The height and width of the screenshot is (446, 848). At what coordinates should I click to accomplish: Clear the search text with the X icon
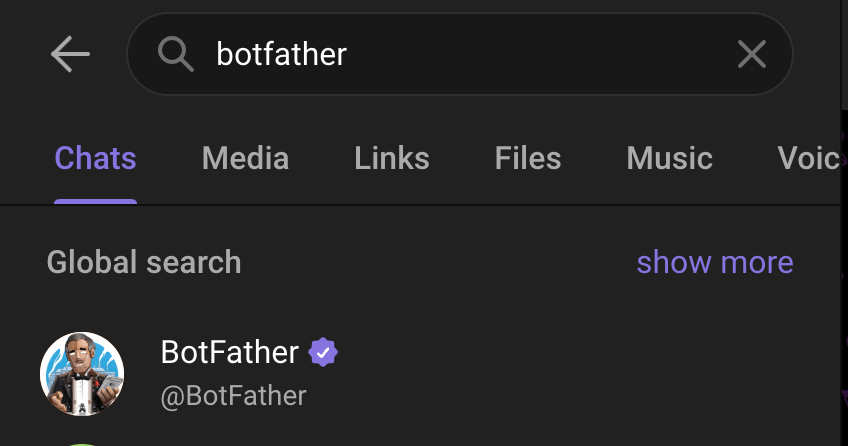pyautogui.click(x=751, y=54)
